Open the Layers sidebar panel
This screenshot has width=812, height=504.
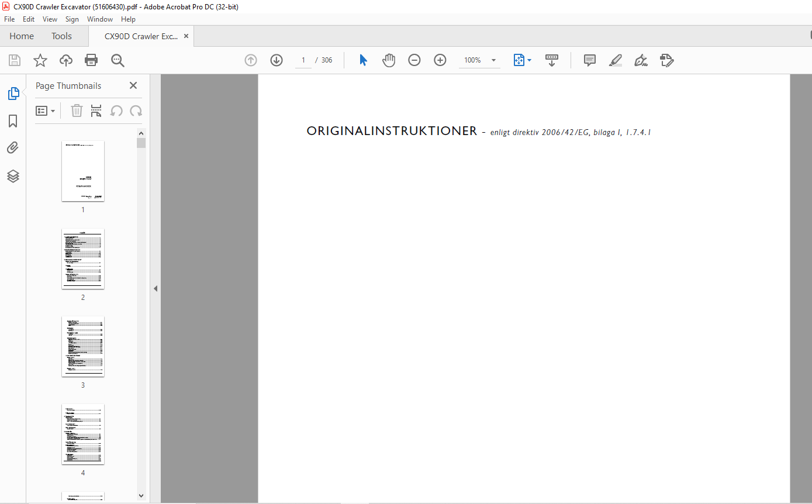click(13, 176)
